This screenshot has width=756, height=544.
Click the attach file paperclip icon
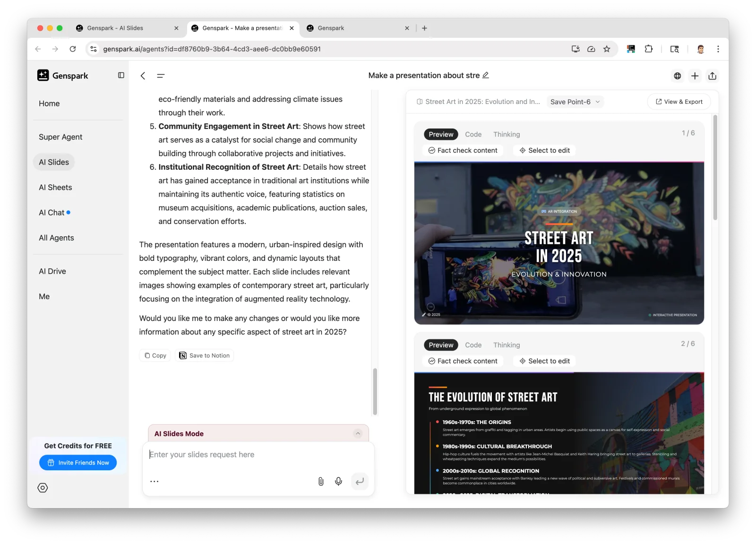(x=321, y=481)
